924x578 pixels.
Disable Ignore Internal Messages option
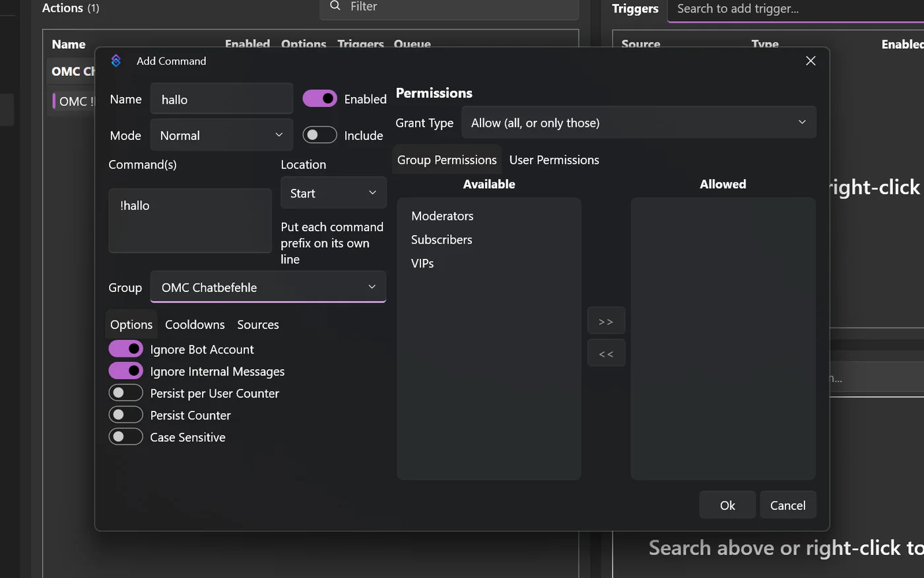(126, 371)
